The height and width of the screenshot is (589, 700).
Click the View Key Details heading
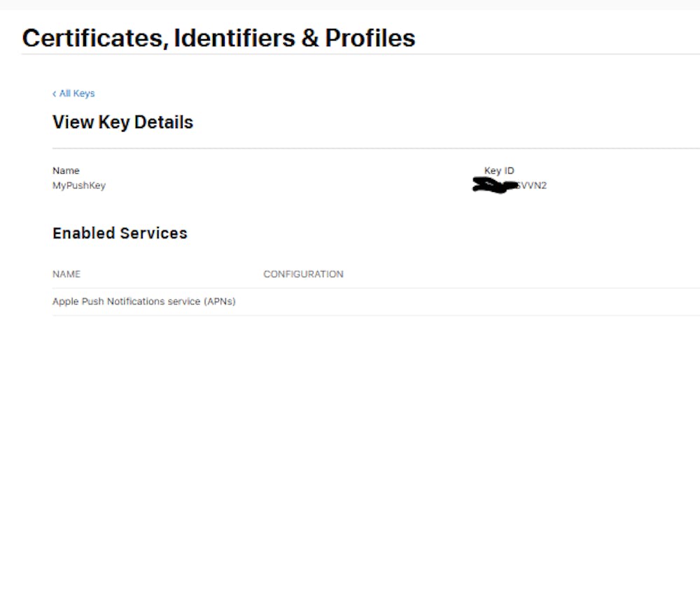122,123
